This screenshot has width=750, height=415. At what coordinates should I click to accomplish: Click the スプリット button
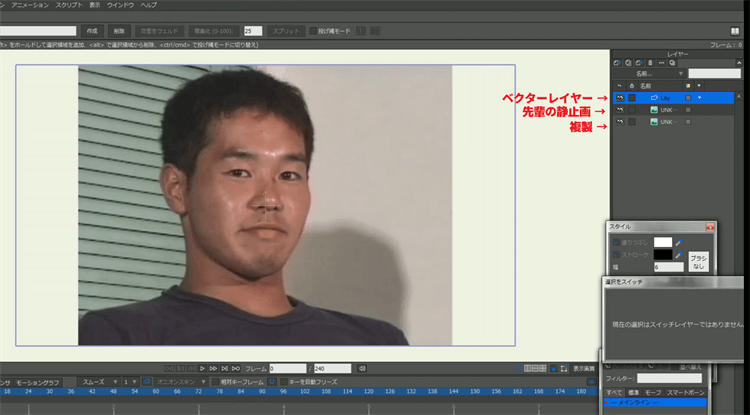286,31
